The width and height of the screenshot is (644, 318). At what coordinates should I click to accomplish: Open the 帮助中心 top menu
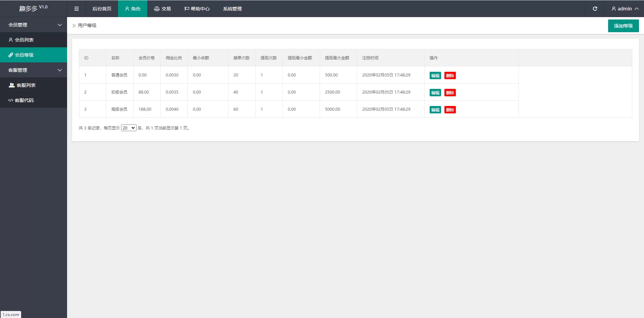(x=197, y=9)
